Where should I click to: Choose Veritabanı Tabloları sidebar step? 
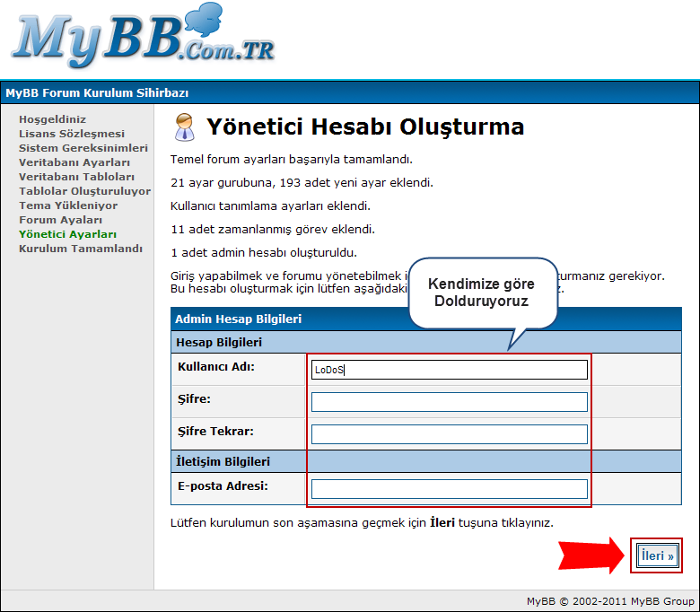76,177
